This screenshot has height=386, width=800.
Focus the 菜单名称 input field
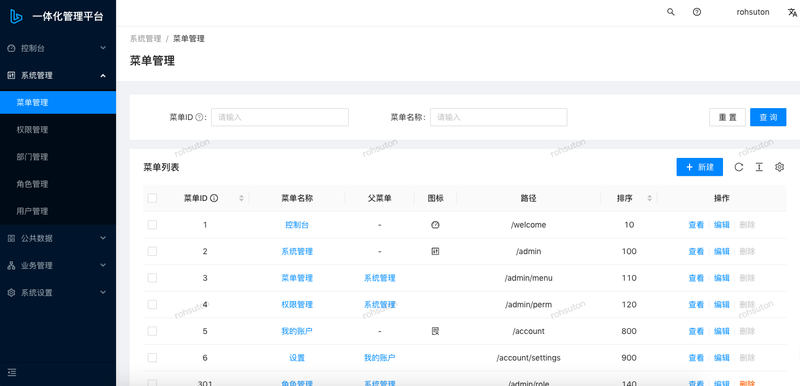point(498,117)
